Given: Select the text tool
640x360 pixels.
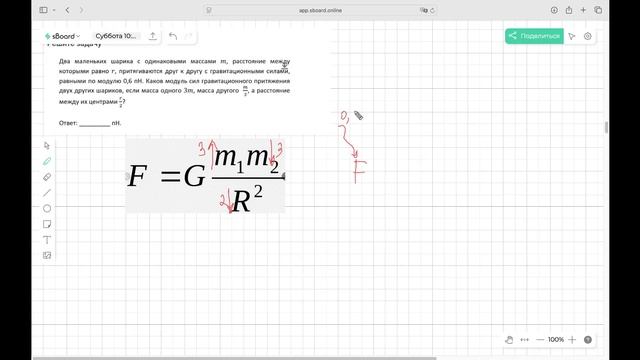Looking at the screenshot, I should (x=47, y=240).
